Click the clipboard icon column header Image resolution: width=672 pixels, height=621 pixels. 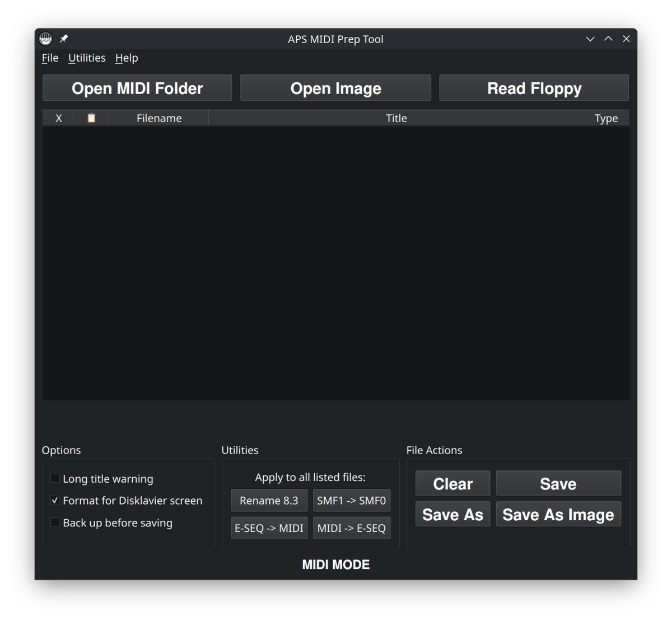91,118
